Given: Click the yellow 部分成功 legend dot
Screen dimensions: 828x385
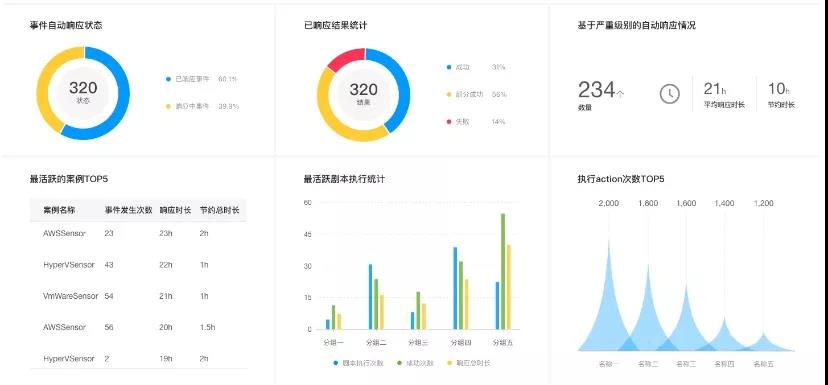Looking at the screenshot, I should [449, 95].
